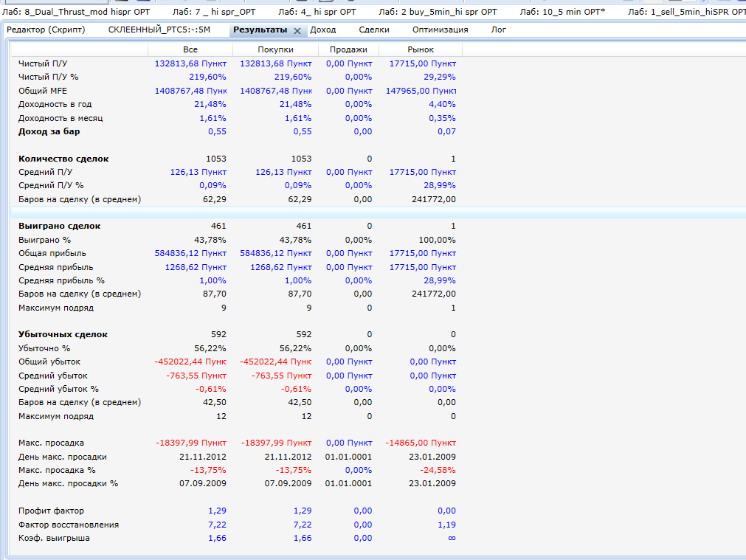Select the Продажи column header
Screen dimensions: 746x560
click(348, 49)
